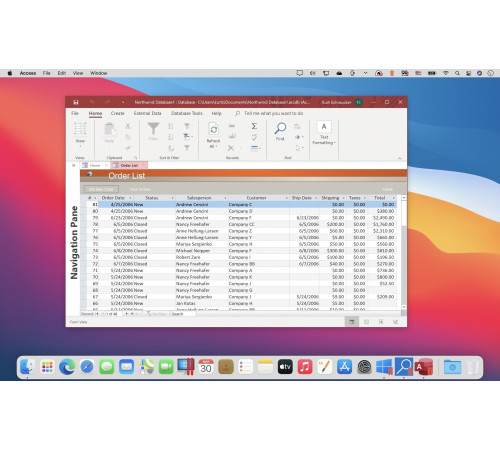Open Microsoft Edge from the Dock

(x=67, y=367)
